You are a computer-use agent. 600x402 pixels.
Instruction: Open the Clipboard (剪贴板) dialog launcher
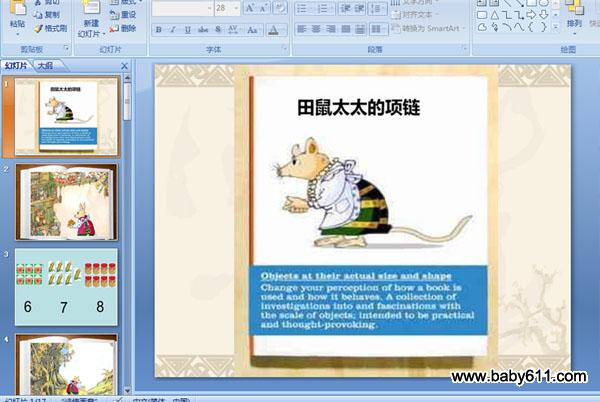pyautogui.click(x=66, y=48)
